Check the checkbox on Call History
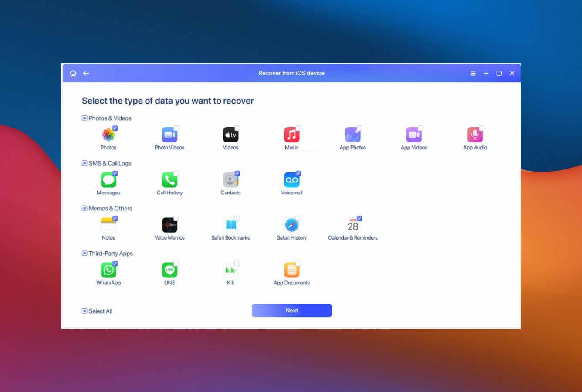 (x=176, y=173)
